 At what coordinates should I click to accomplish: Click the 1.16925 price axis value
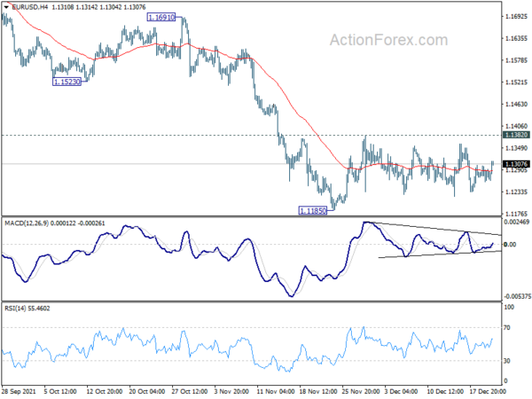tap(516, 16)
